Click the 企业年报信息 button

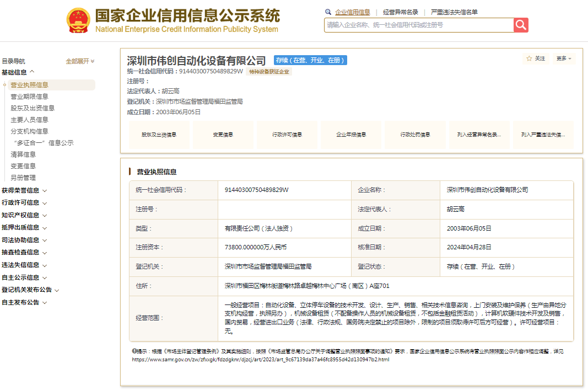coord(351,135)
